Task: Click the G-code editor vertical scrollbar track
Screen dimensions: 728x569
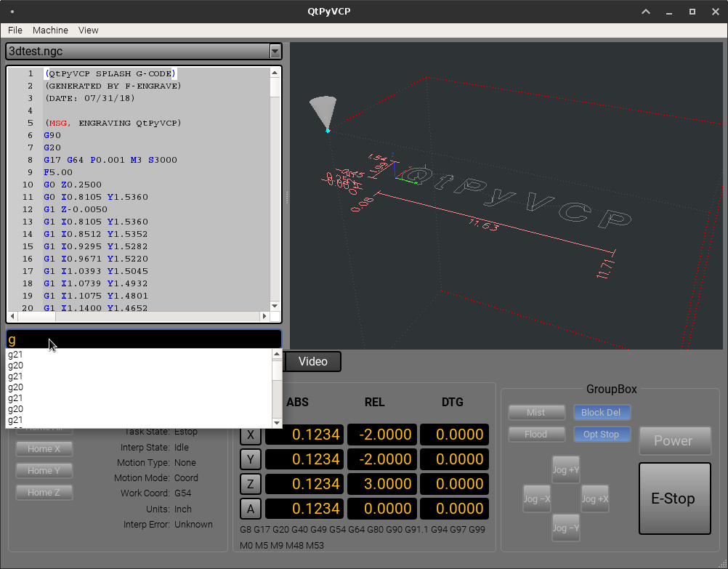Action: [275, 189]
